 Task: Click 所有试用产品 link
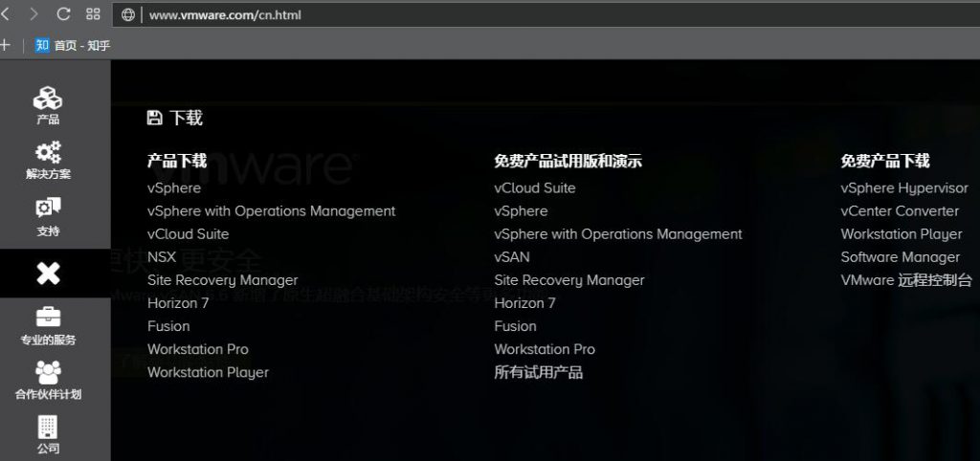(x=538, y=372)
